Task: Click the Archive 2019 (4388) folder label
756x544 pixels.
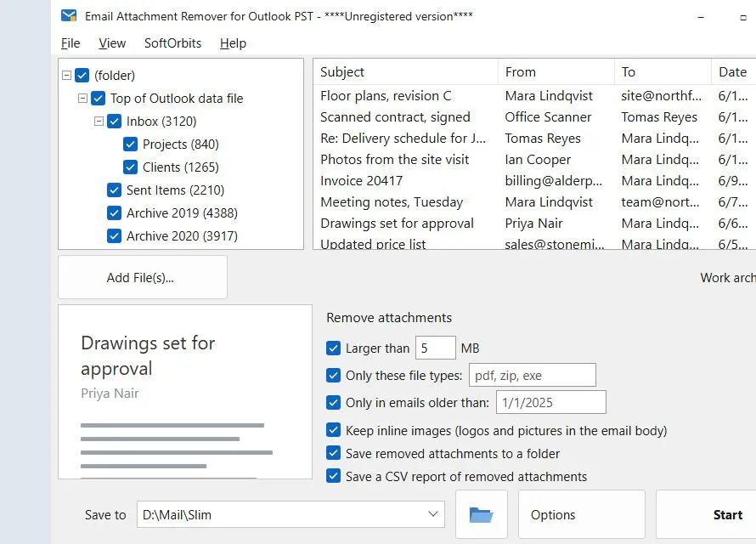Action: click(182, 213)
